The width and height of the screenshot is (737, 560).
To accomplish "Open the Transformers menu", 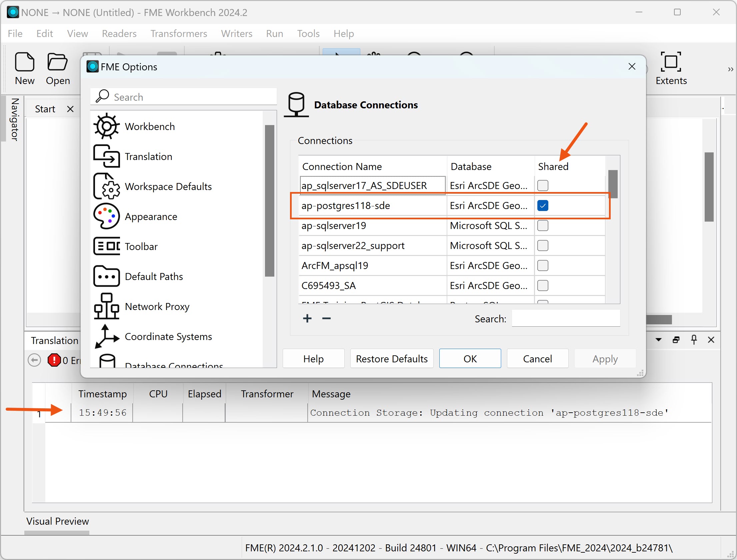I will click(x=179, y=33).
